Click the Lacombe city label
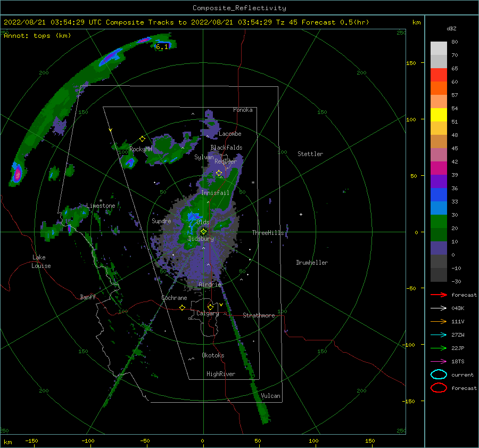This screenshot has height=448, width=479. pyautogui.click(x=230, y=134)
